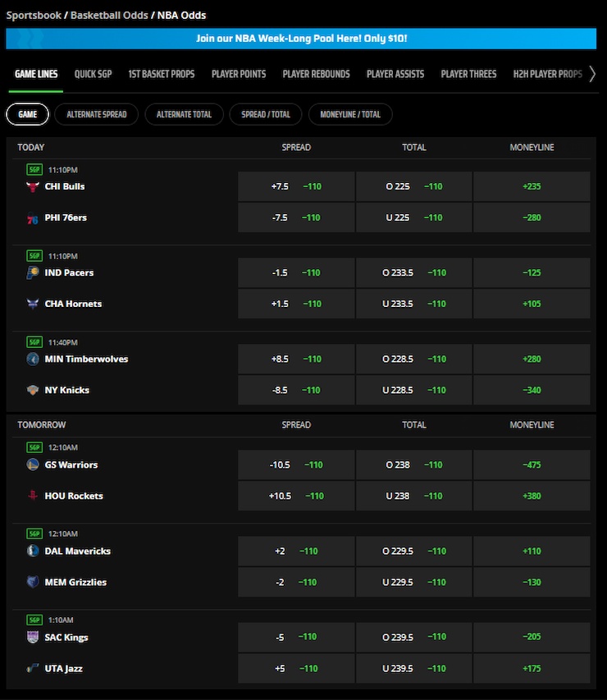The width and height of the screenshot is (607, 700).
Task: Click the Charlotte Hornets team logo
Action: (33, 304)
